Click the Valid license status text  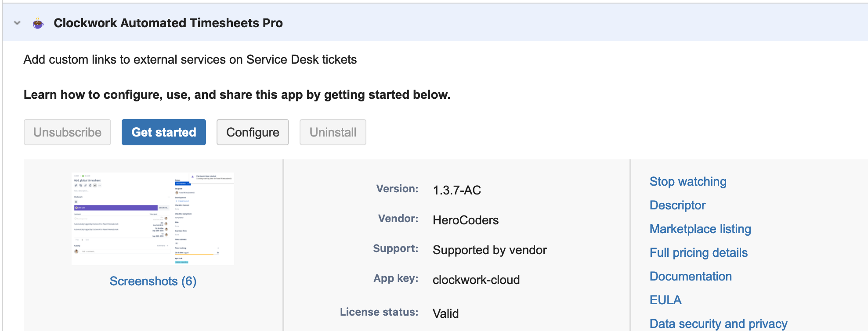click(445, 313)
